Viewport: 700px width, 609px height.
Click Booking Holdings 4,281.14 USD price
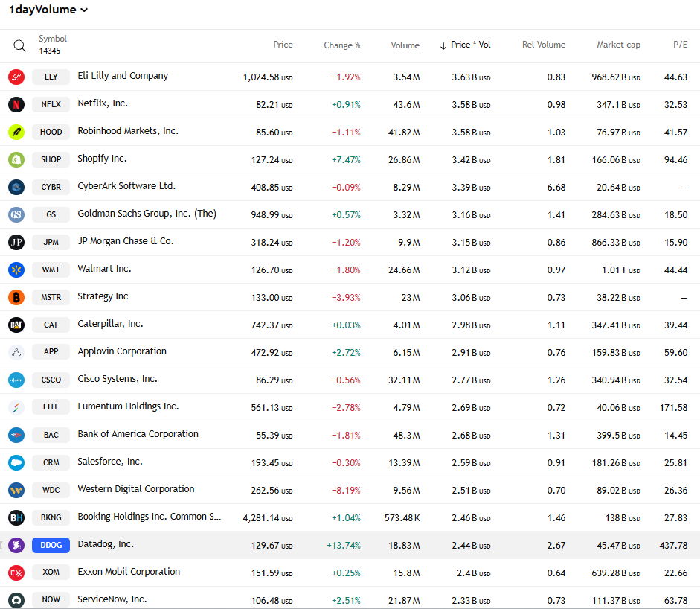click(x=267, y=518)
